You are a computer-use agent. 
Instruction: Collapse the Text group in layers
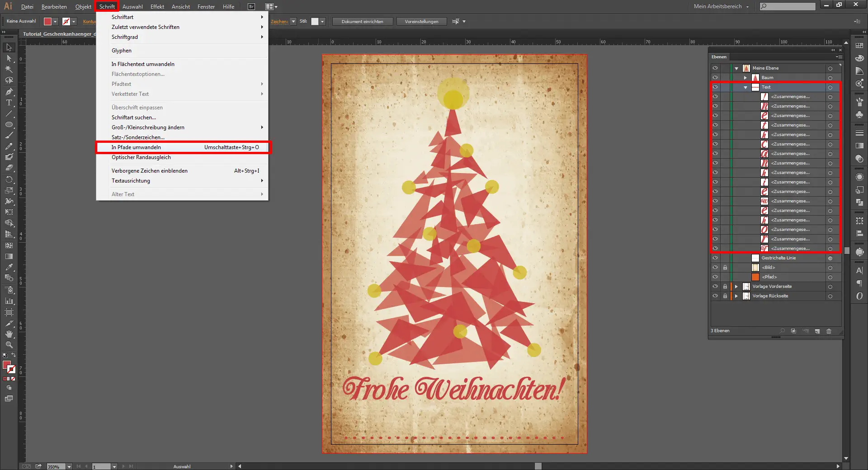(745, 87)
